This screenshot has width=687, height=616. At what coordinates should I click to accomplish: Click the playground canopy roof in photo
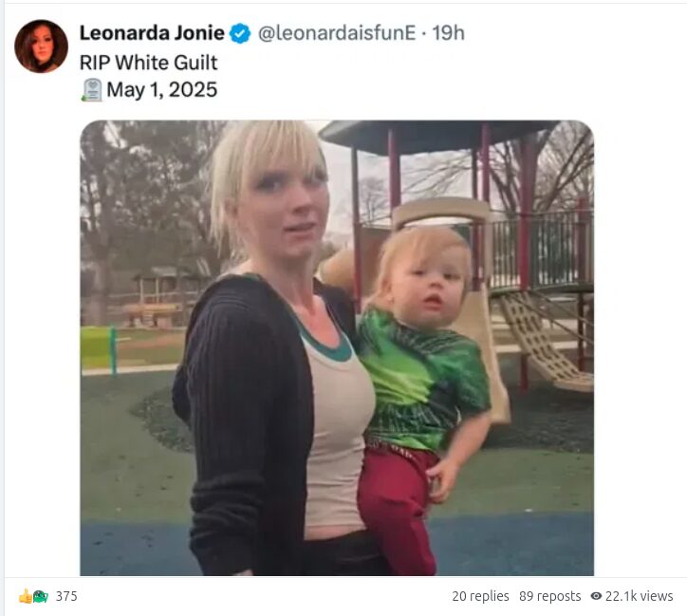click(438, 136)
